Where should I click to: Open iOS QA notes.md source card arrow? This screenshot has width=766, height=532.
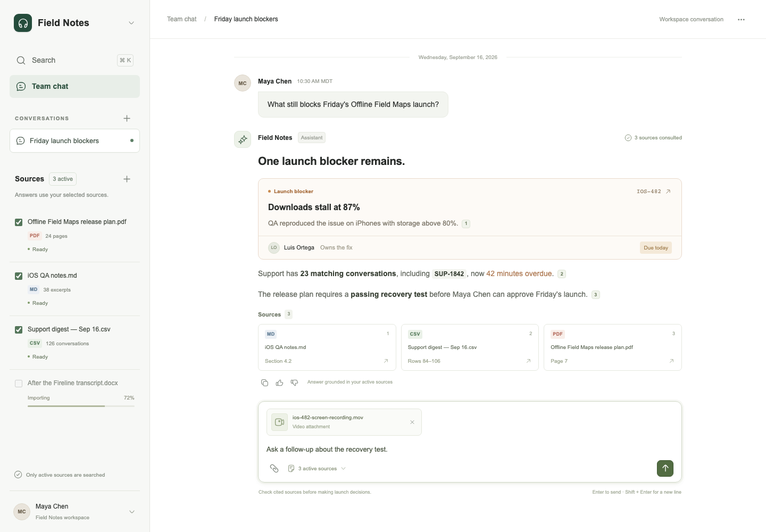click(x=386, y=361)
